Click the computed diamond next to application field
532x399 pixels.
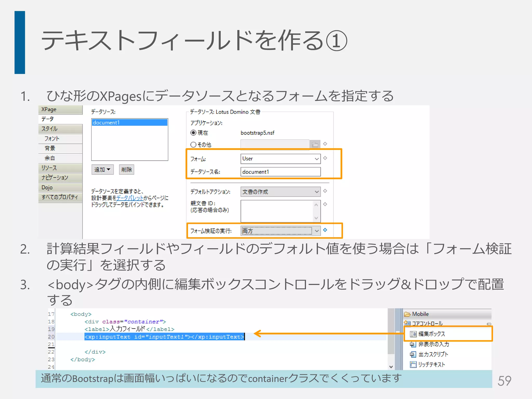point(325,144)
